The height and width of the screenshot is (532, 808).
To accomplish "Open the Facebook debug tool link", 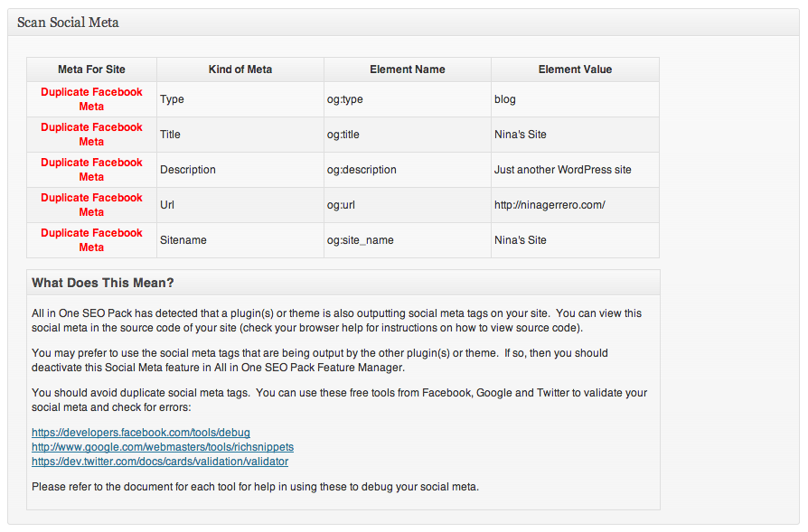I will pos(141,433).
